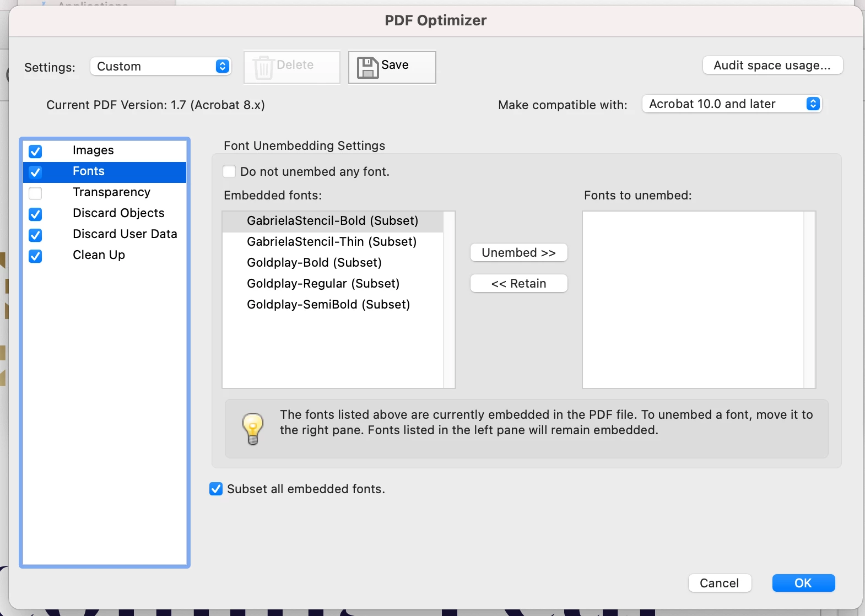Confirm with the OK button

coord(803,583)
